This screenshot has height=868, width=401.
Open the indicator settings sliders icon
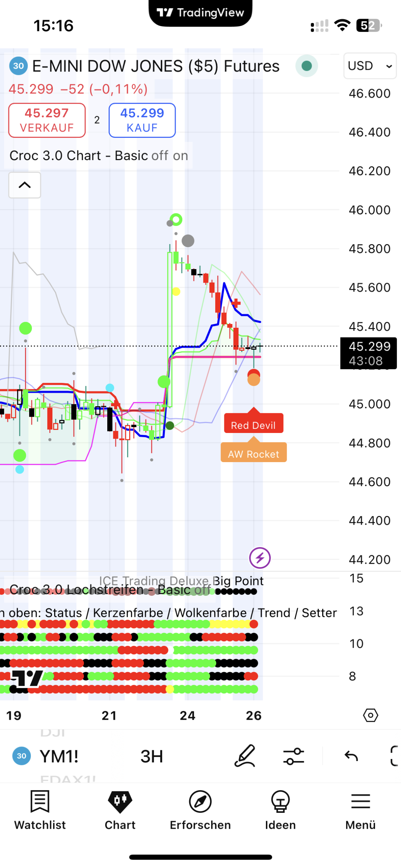pyautogui.click(x=293, y=756)
